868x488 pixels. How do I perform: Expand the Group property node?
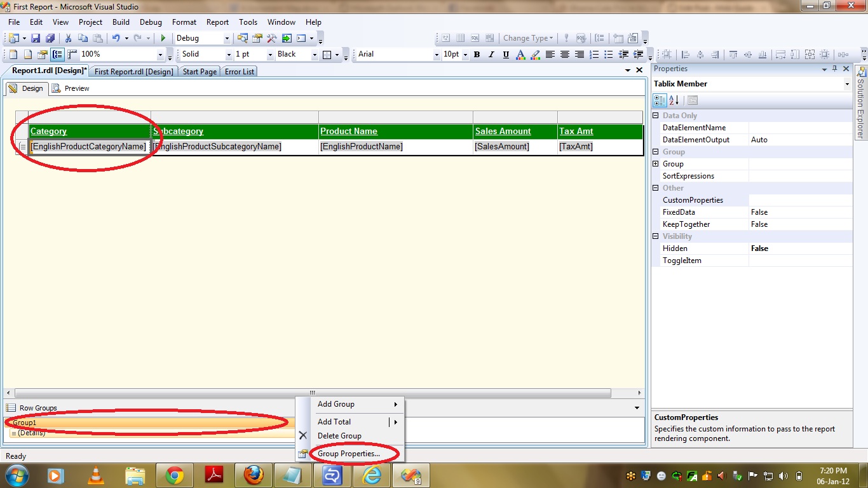(656, 164)
